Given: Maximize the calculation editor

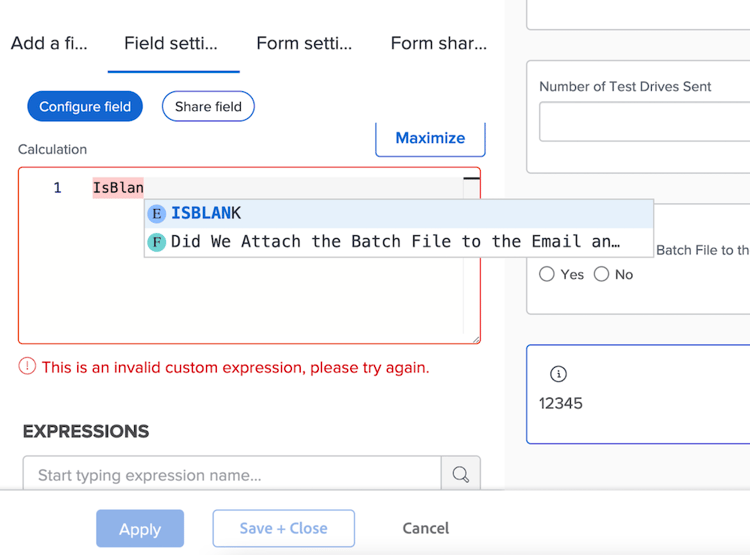Looking at the screenshot, I should [x=430, y=138].
